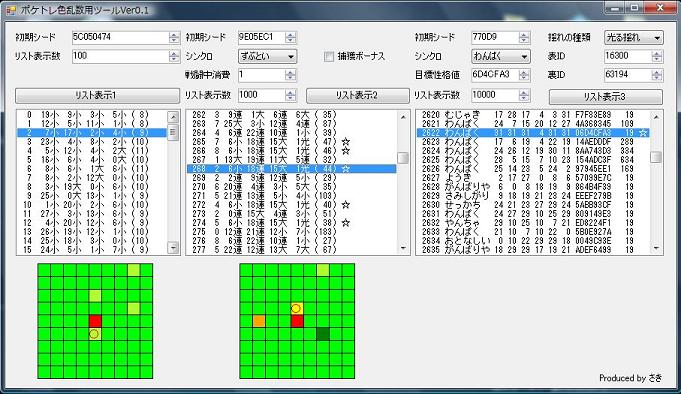
Task: Click the 戦闘中消費 value stepper
Action: point(291,75)
